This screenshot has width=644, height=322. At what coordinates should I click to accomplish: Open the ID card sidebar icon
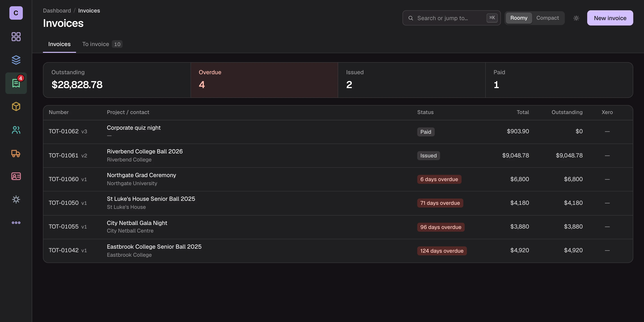click(x=16, y=176)
